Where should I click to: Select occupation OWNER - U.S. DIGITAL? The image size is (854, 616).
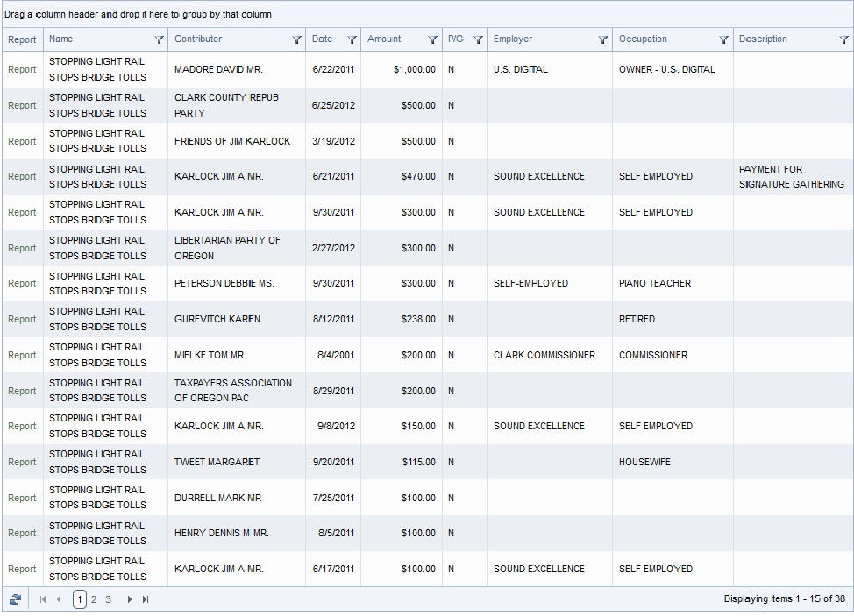[666, 69]
